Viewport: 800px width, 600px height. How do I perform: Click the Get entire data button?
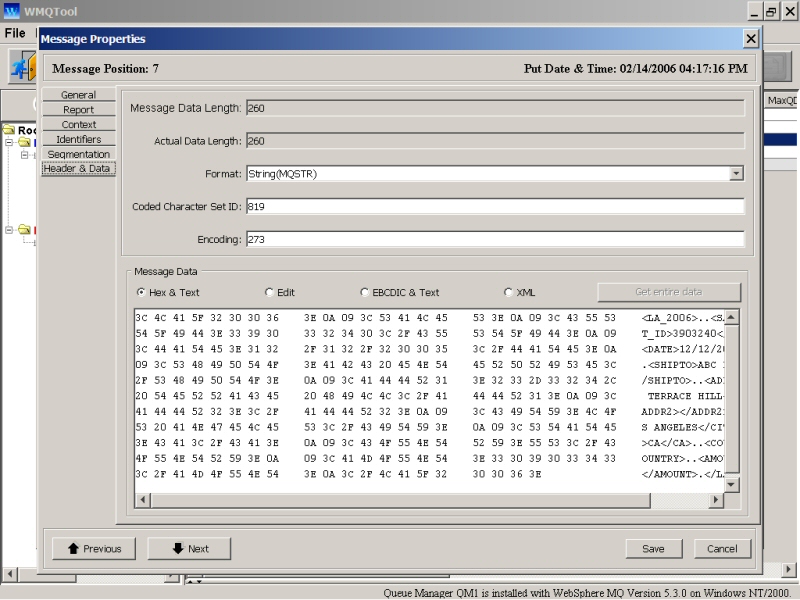(669, 292)
